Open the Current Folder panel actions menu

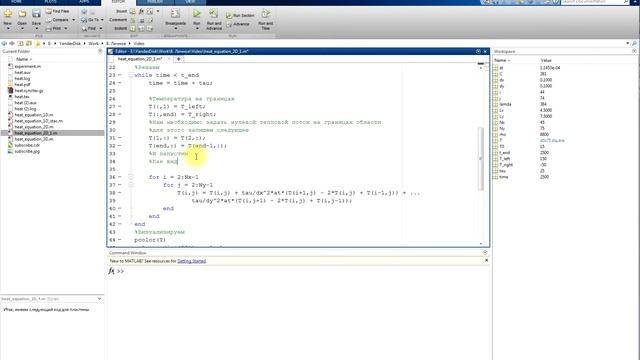click(100, 51)
